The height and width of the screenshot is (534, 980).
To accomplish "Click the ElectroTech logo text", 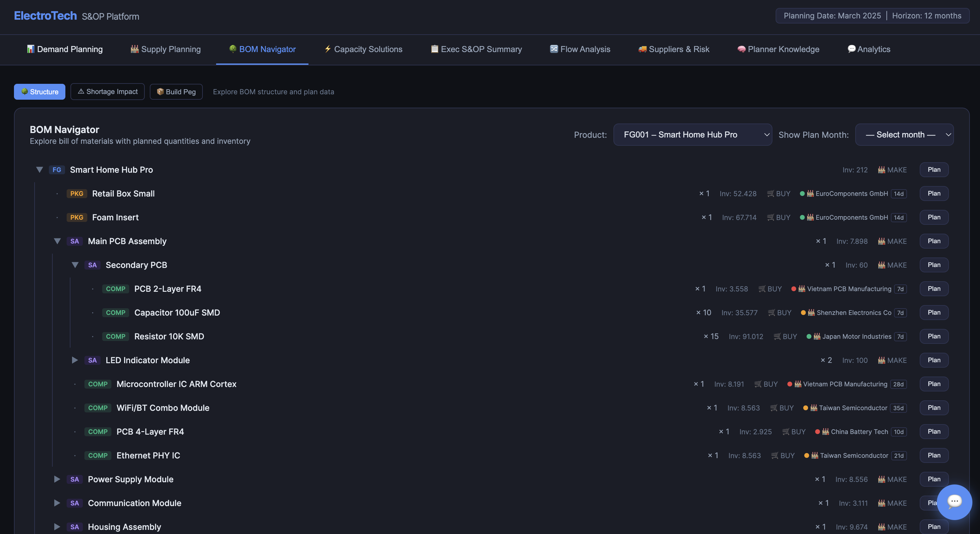I will coord(45,16).
